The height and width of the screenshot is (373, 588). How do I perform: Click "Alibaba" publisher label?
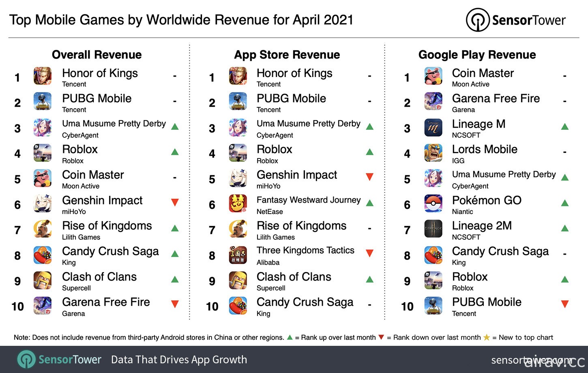point(268,262)
